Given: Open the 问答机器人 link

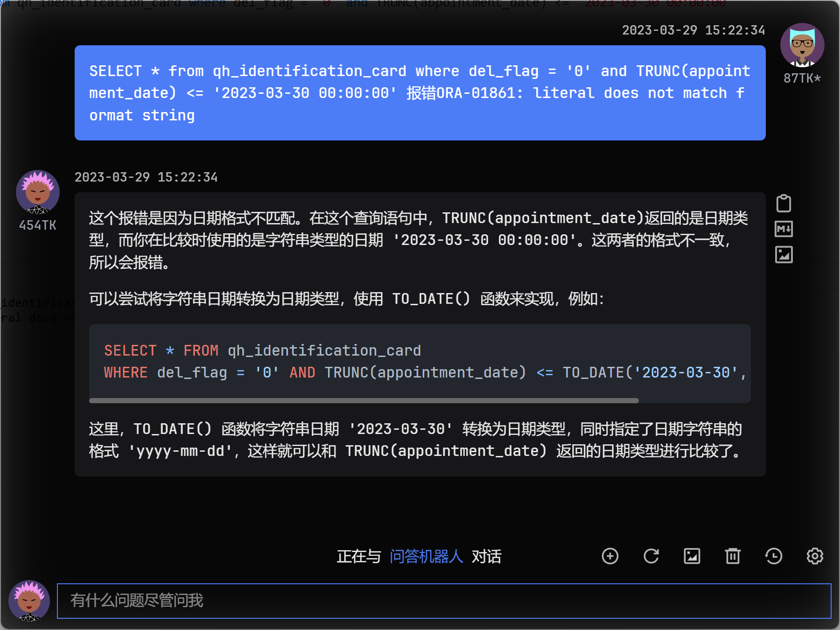Looking at the screenshot, I should (426, 557).
